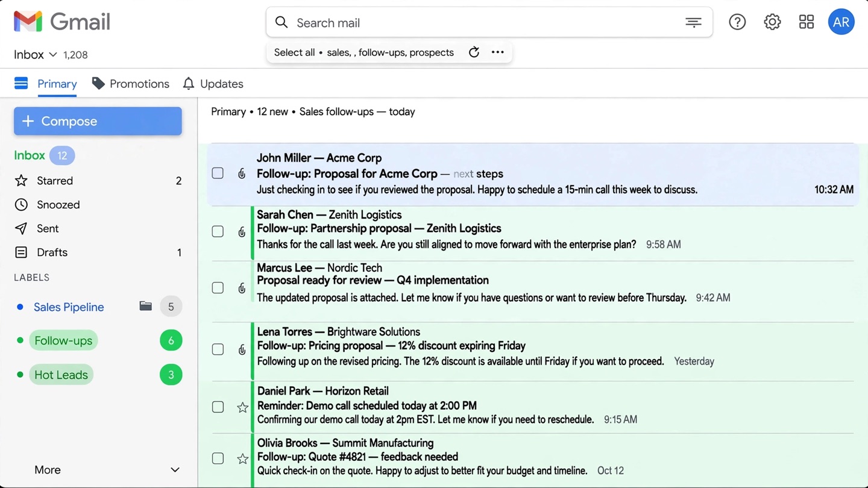
Task: Star the Daniel Park email
Action: point(242,408)
